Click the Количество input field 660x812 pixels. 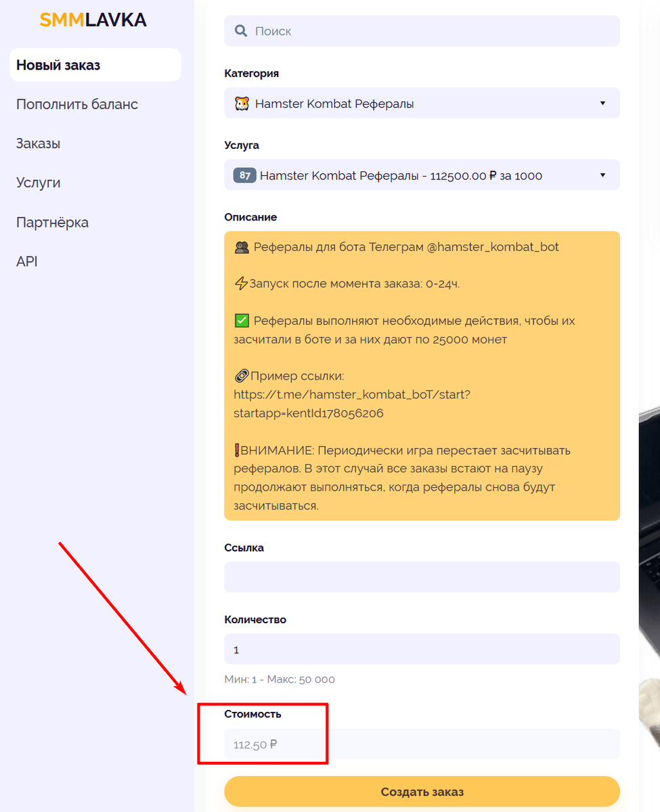[422, 649]
